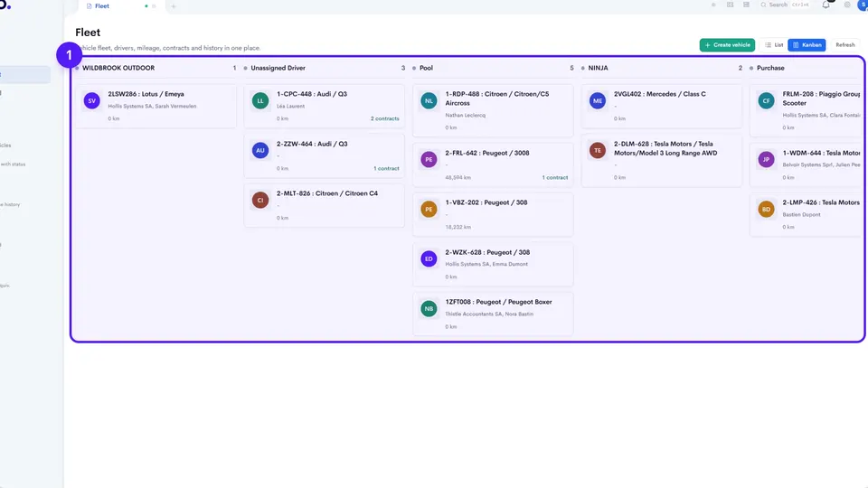Switch to List view
868x488 pixels.
(x=774, y=45)
